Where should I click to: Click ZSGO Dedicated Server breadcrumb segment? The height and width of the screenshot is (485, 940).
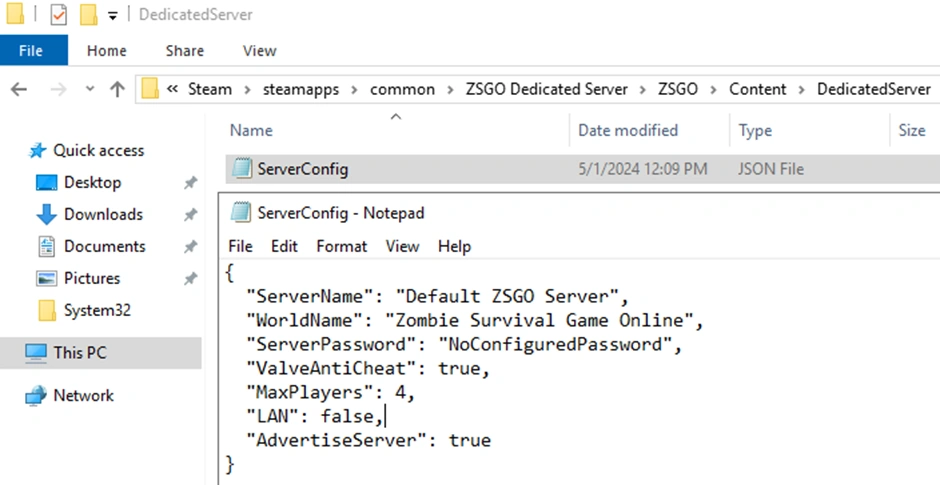click(546, 89)
